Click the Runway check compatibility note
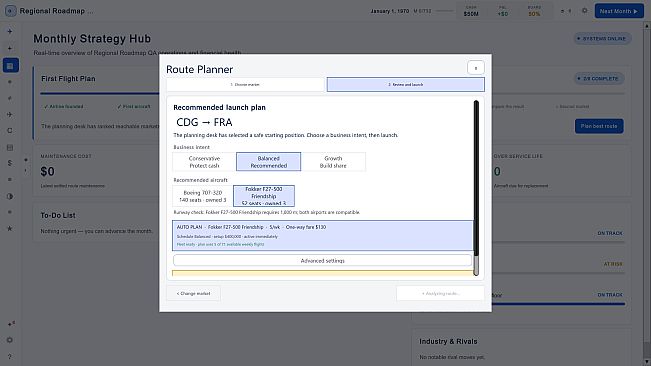The width and height of the screenshot is (651, 366). point(267,212)
